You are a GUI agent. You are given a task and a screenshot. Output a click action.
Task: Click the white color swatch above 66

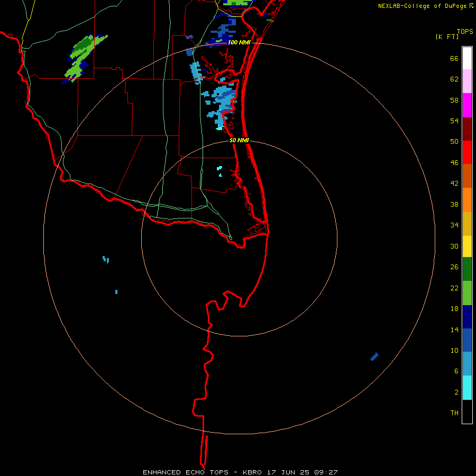467,58
